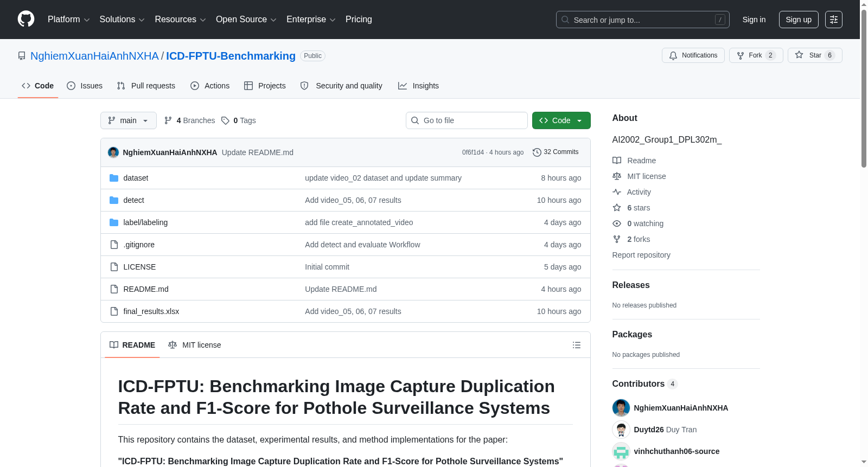
Task: Switch to the Actions tab
Action: click(210, 86)
